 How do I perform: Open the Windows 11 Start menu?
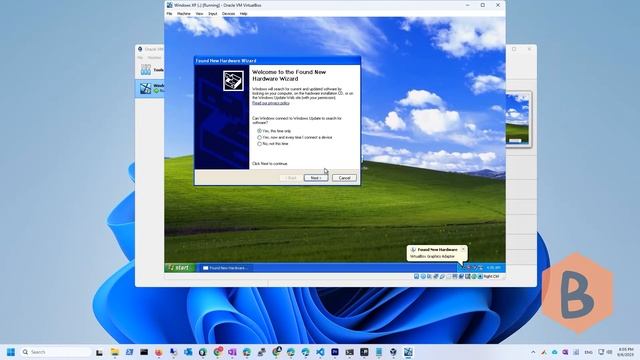click(11, 352)
